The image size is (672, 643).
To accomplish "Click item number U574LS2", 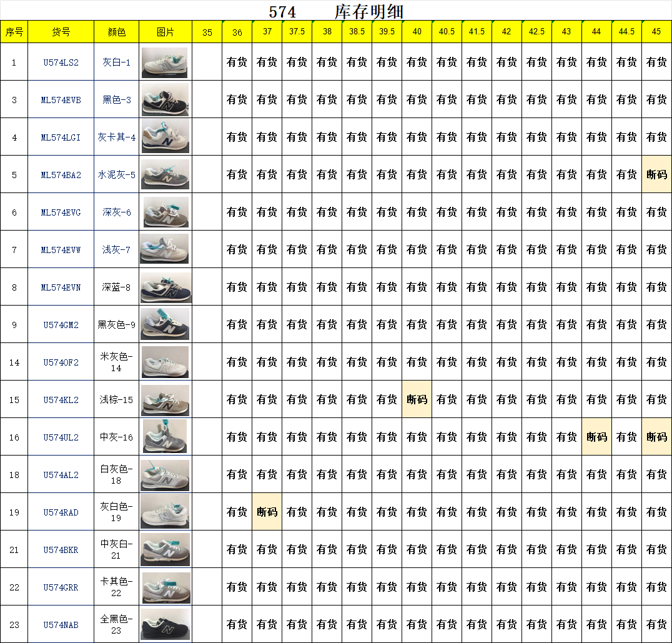I will (61, 62).
